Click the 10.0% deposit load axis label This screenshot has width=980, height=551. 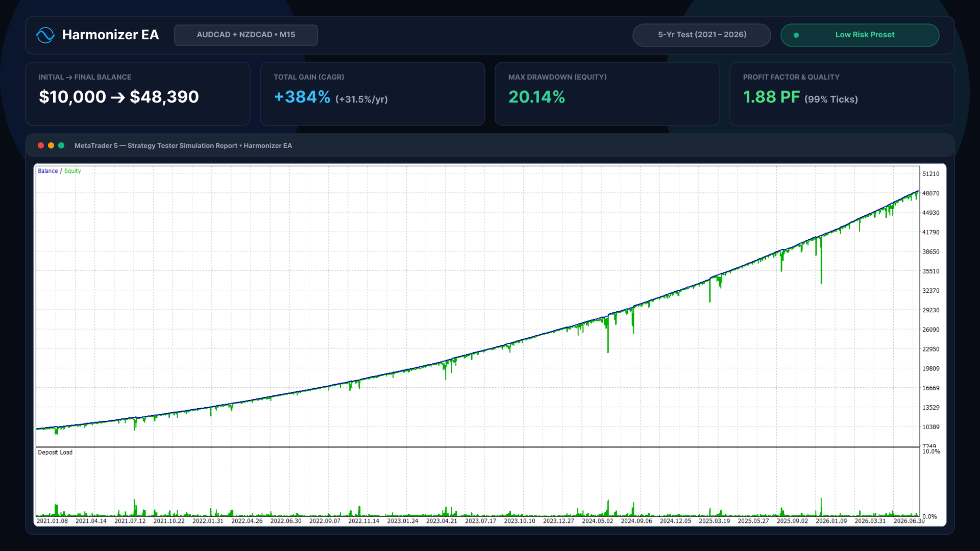(x=931, y=452)
